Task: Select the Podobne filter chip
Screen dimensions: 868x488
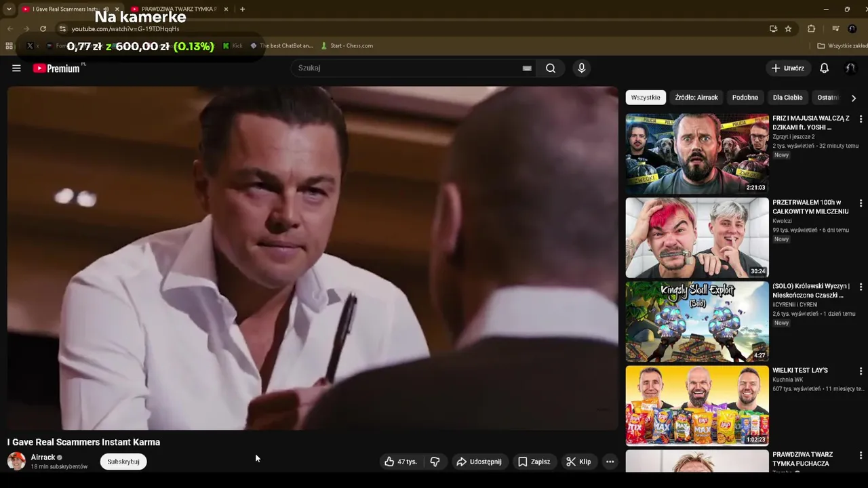Action: coord(745,98)
